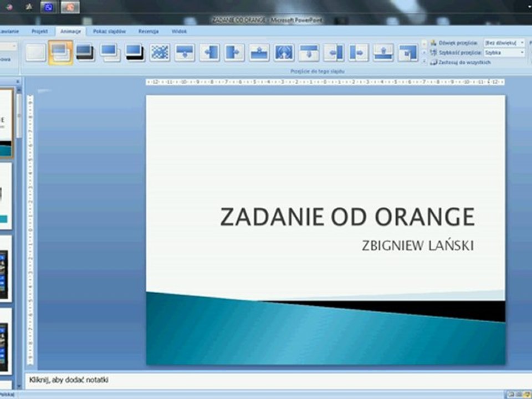Open the Projekt ribbon tab

40,31
